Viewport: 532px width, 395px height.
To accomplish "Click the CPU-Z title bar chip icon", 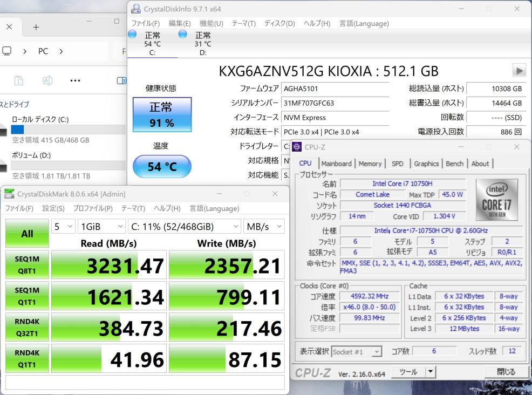I will [x=297, y=147].
